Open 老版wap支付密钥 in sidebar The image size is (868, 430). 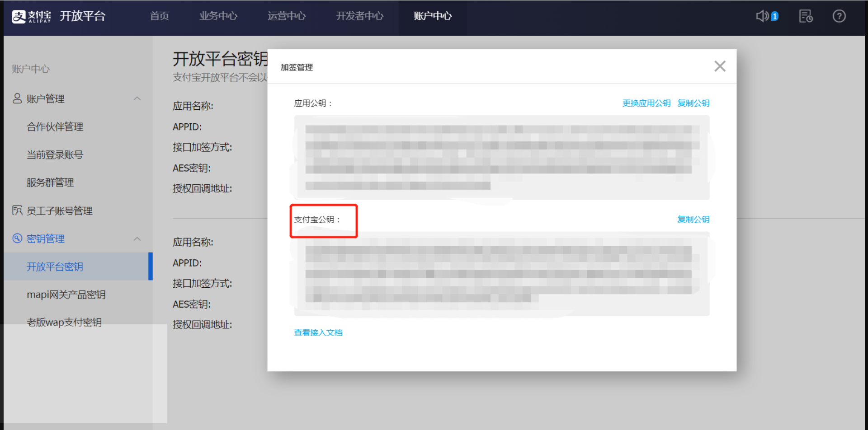64,322
